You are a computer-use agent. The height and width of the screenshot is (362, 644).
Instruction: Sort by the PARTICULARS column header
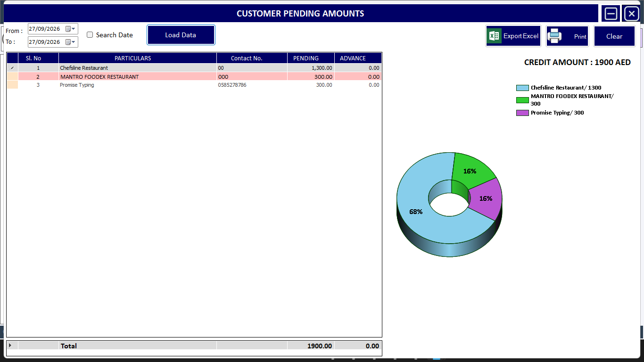(x=138, y=58)
